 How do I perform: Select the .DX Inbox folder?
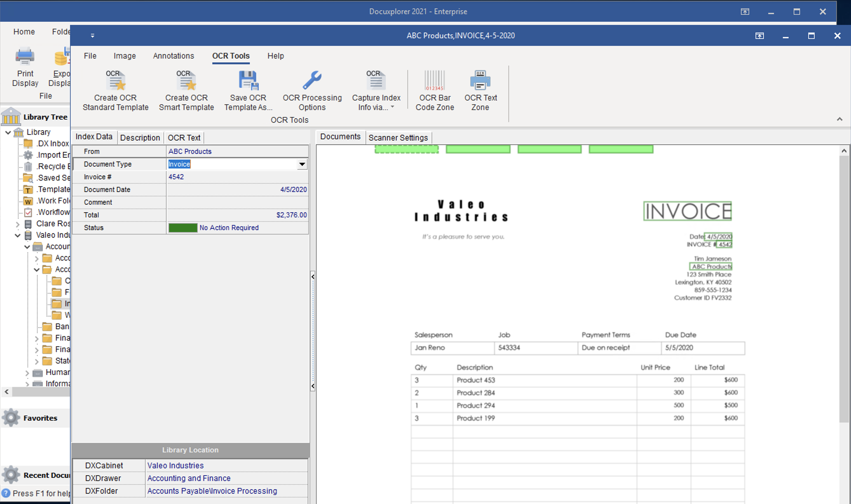point(53,144)
